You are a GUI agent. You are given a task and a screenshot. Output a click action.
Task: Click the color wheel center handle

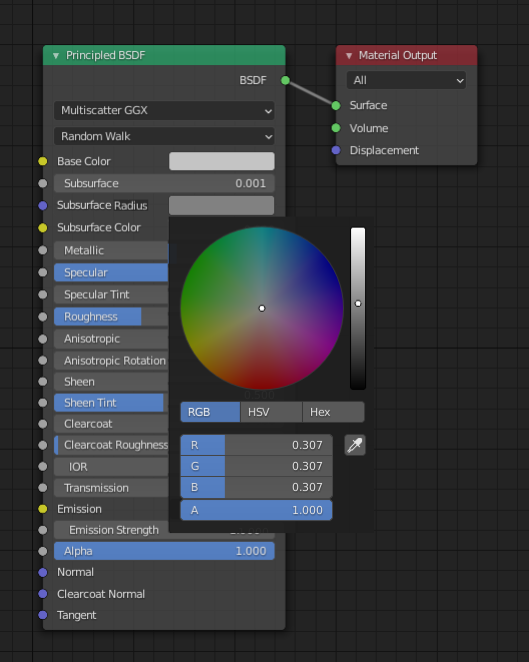pos(262,308)
